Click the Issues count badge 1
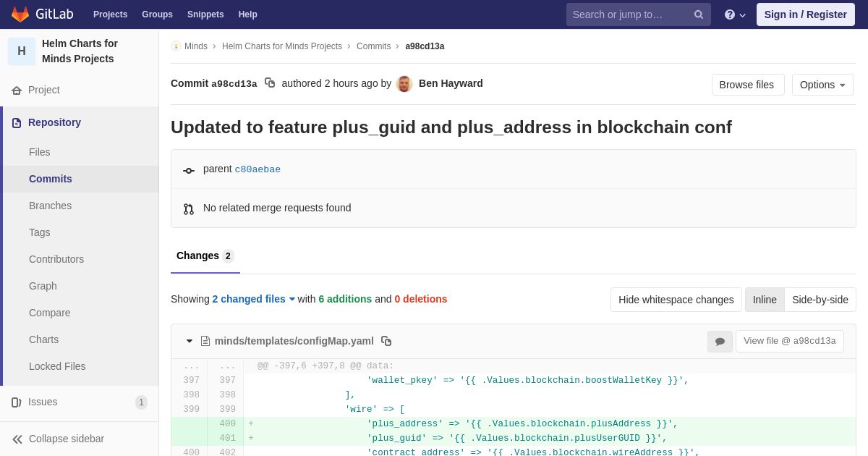The width and height of the screenshot is (868, 456). pos(141,402)
